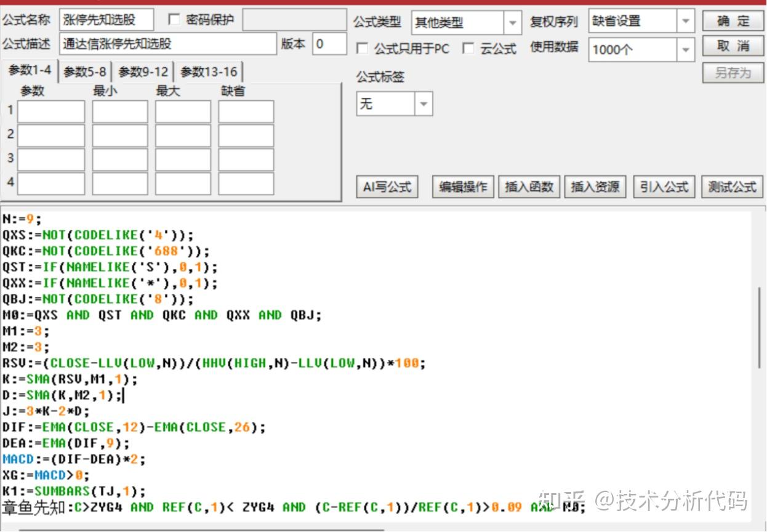Click the line QBJ:=NOT(CODELIKE('8'));
Screen dimensions: 767x532
point(98,299)
